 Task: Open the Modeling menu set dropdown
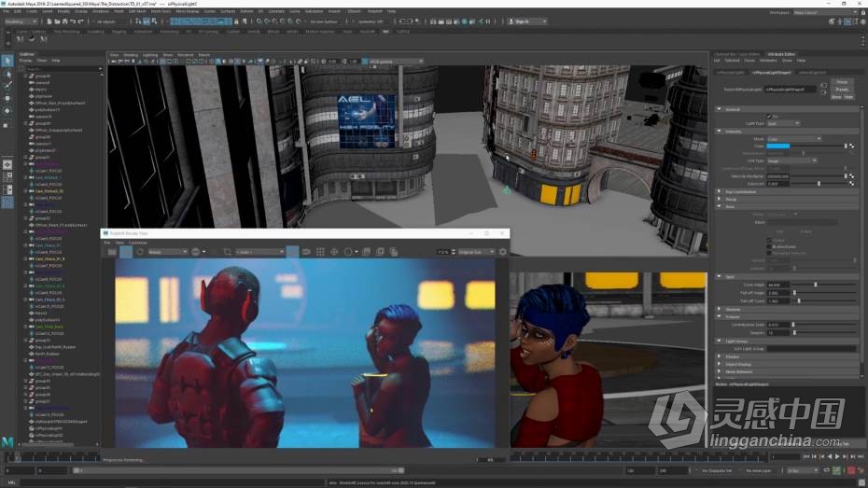(21, 21)
